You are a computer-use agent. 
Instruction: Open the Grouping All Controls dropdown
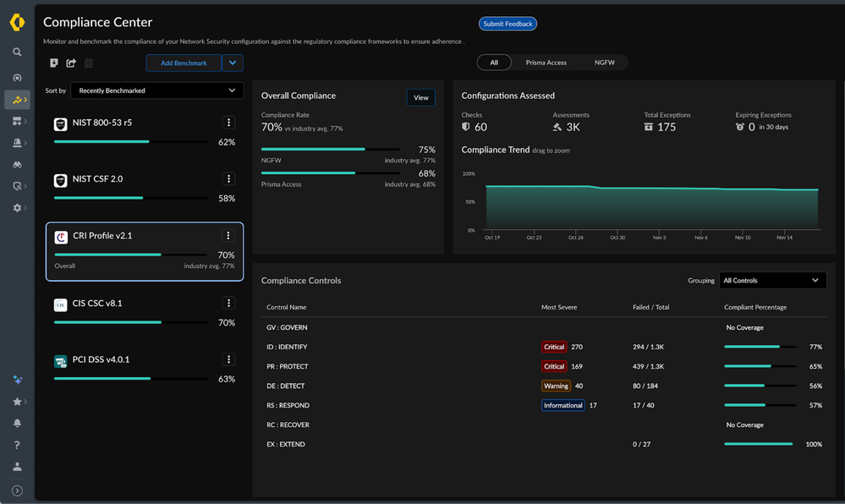[772, 280]
